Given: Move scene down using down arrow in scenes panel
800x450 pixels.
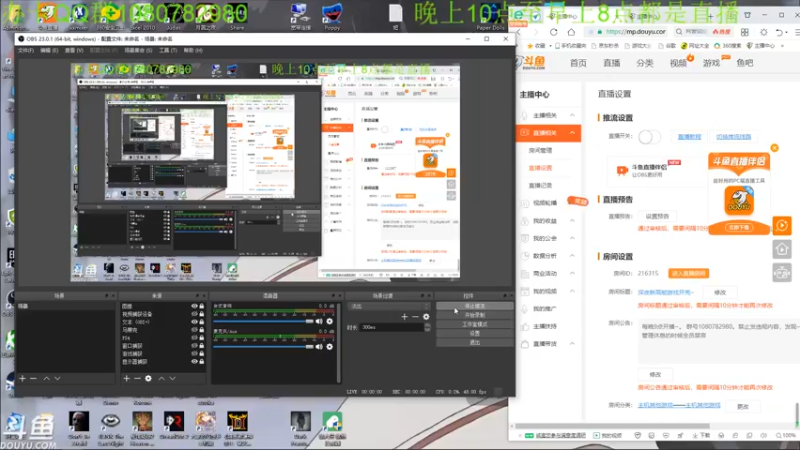Looking at the screenshot, I should (x=57, y=379).
